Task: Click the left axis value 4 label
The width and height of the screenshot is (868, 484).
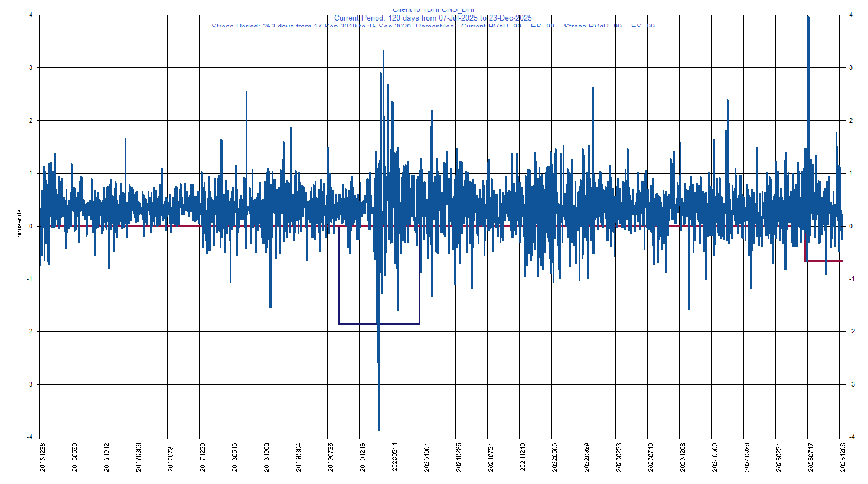Action: [x=31, y=15]
